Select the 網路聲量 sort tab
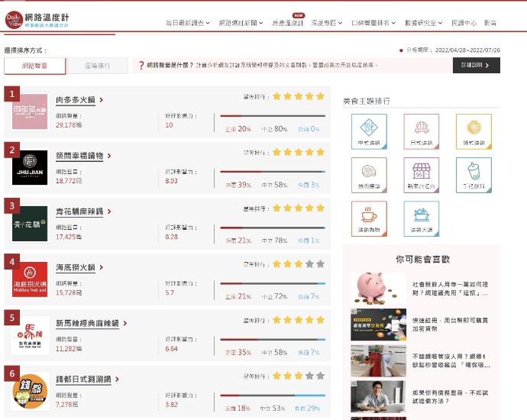 tap(34, 66)
